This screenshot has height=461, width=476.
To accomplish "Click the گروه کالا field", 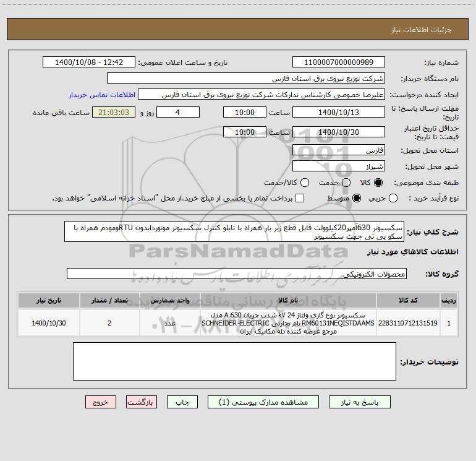I will pos(237,274).
